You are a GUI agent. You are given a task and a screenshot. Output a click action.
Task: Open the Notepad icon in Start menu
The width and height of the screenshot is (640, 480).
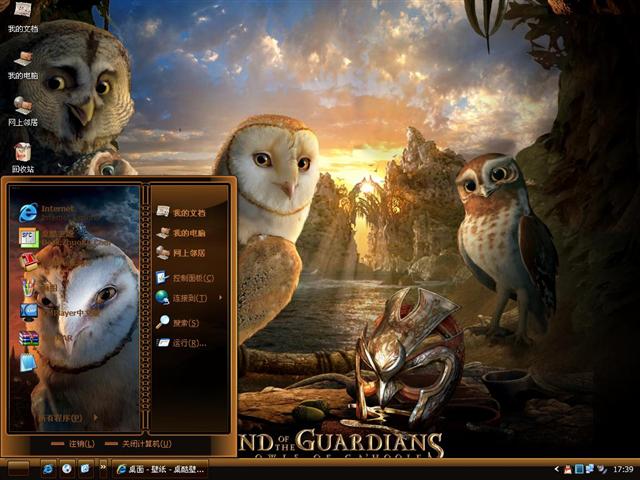tap(28, 363)
